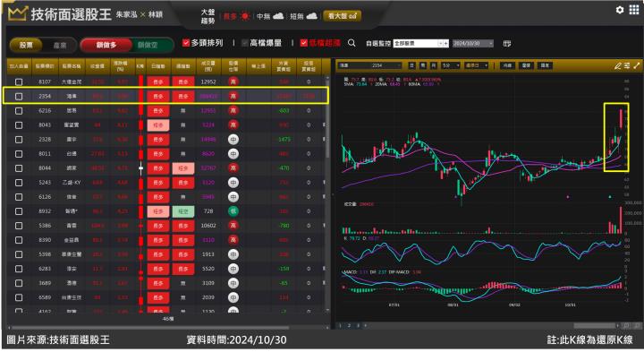
Task: Click the 中 badge in row 8011
Action: point(233,154)
